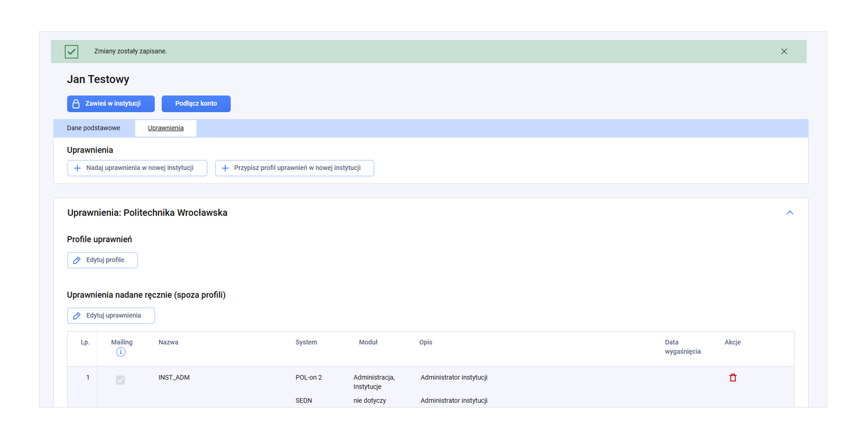This screenshot has width=868, height=437.
Task: Toggle the Mailing checkbox for INST_ADM
Action: pos(120,380)
